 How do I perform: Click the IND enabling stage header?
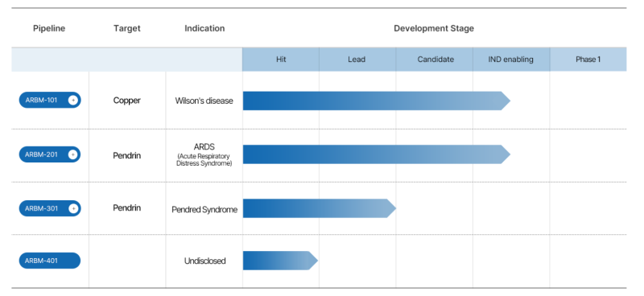[511, 60]
